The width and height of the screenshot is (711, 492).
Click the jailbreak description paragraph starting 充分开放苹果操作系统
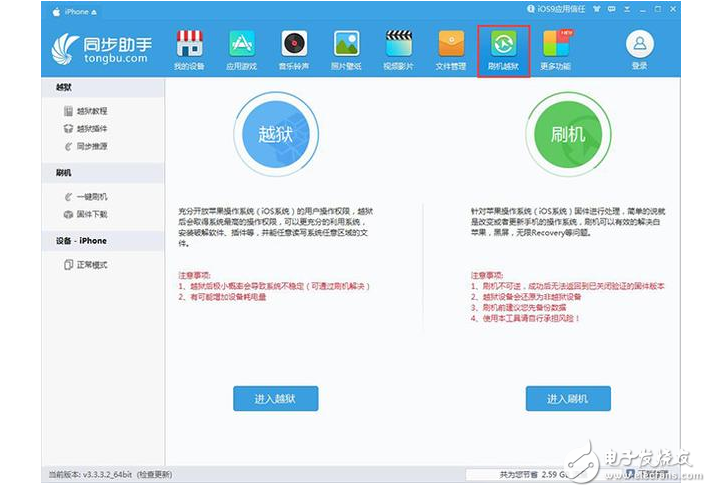click(275, 227)
